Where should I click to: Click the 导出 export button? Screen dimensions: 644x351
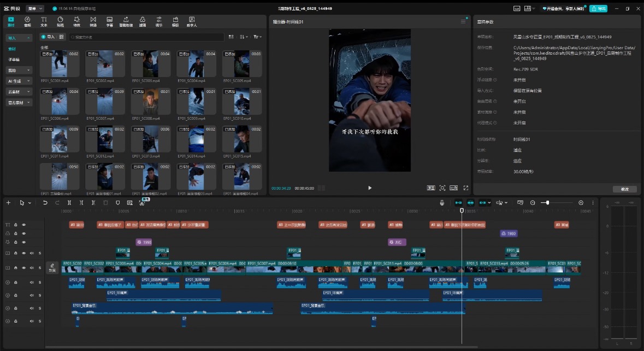click(599, 8)
